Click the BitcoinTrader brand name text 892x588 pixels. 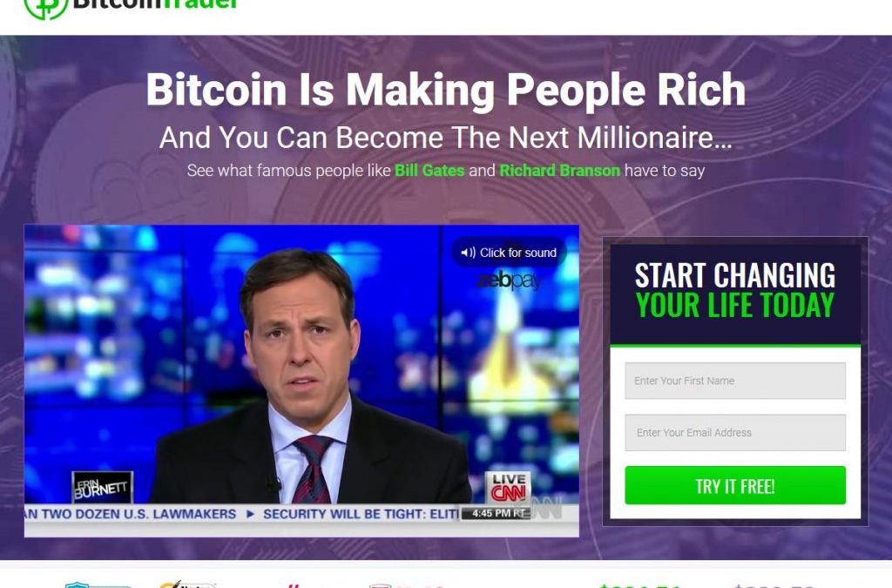pyautogui.click(x=155, y=4)
